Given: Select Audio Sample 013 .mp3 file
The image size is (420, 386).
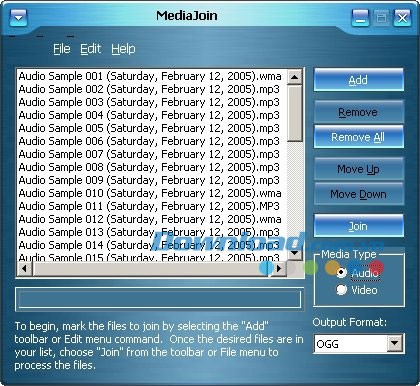Looking at the screenshot, I should point(149,232).
